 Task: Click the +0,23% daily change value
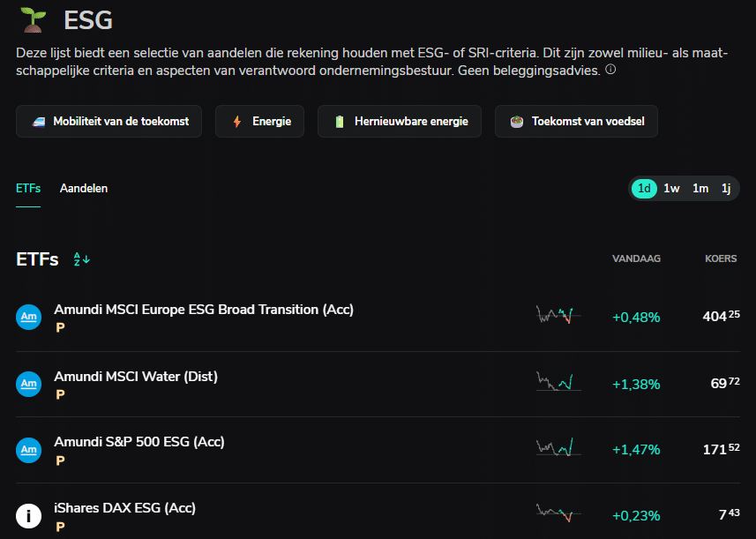(x=636, y=516)
